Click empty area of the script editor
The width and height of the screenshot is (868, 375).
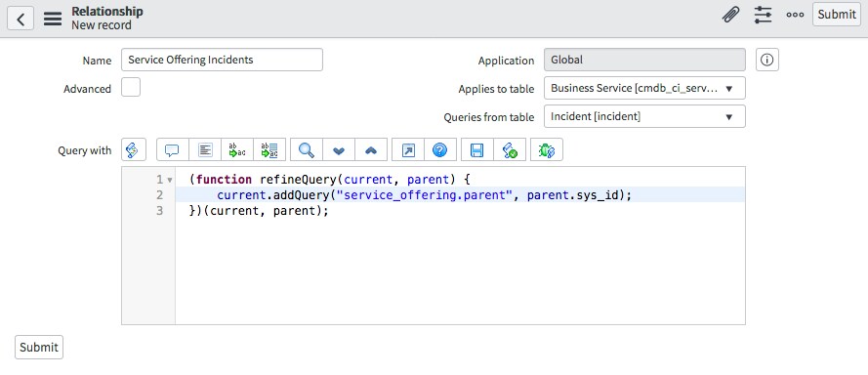coord(460,271)
